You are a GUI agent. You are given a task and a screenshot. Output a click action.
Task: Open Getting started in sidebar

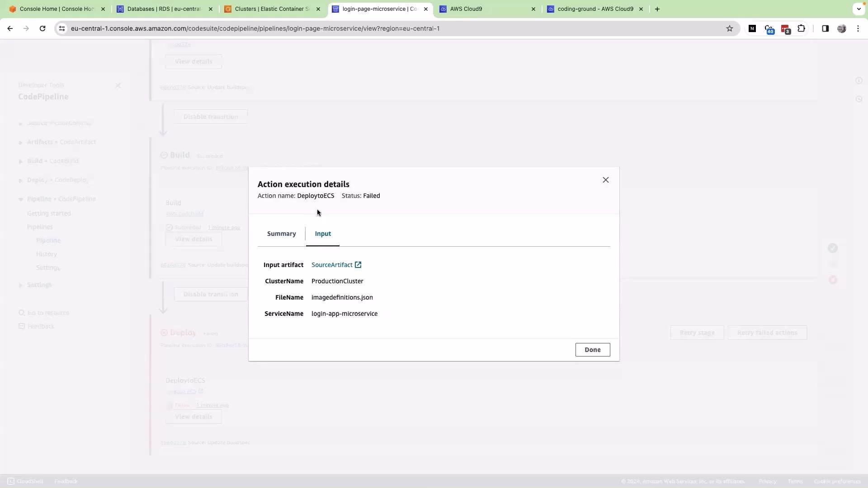click(x=49, y=213)
